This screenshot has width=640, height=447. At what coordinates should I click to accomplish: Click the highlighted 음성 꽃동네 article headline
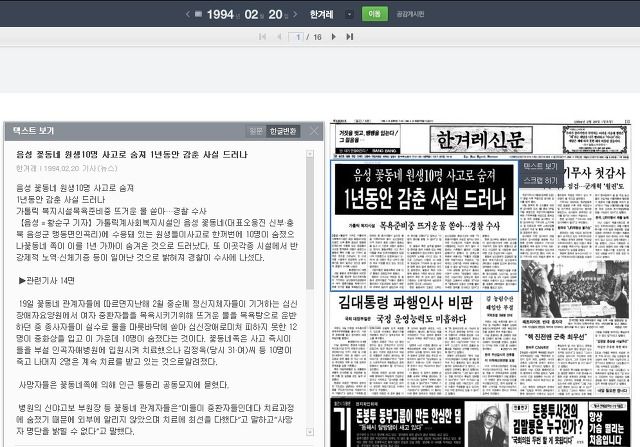pyautogui.click(x=424, y=189)
